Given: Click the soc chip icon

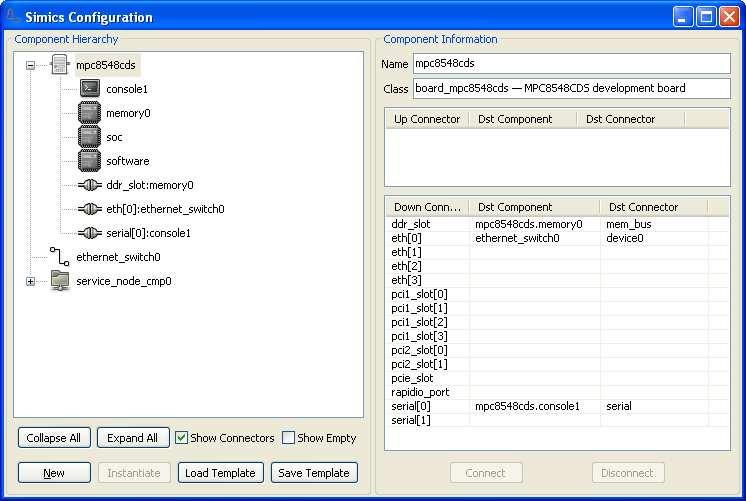Looking at the screenshot, I should pos(89,137).
